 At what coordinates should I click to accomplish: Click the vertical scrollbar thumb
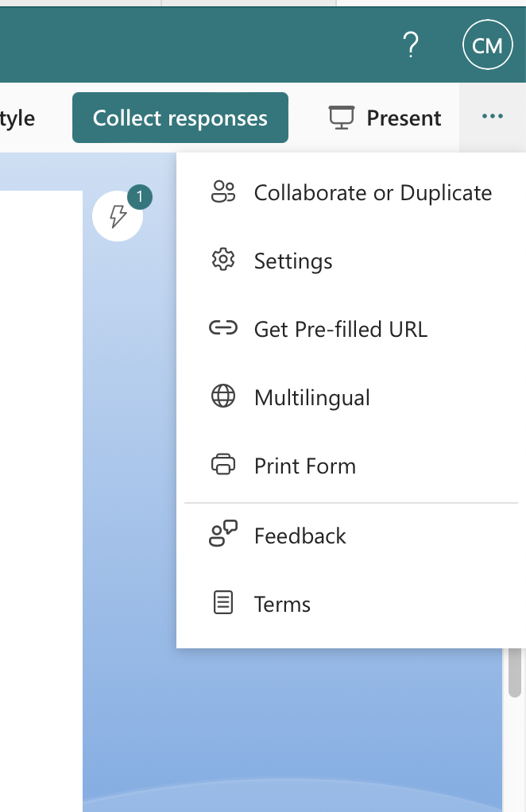[515, 672]
